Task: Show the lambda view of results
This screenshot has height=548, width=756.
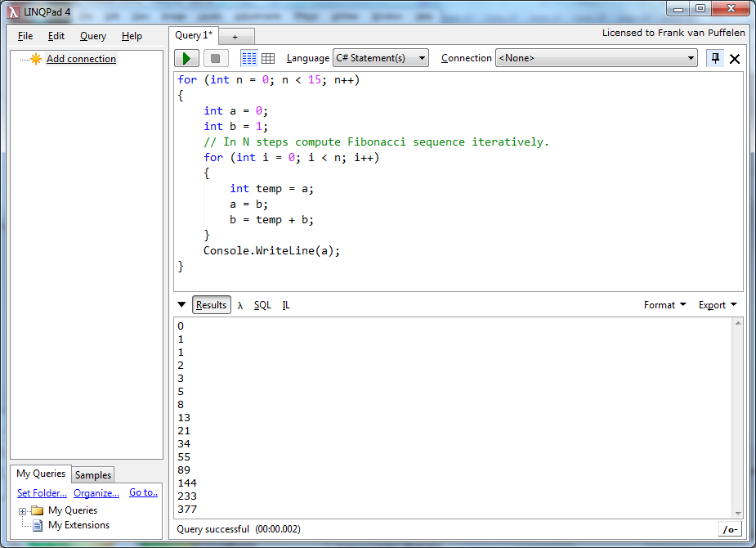Action: pos(240,305)
